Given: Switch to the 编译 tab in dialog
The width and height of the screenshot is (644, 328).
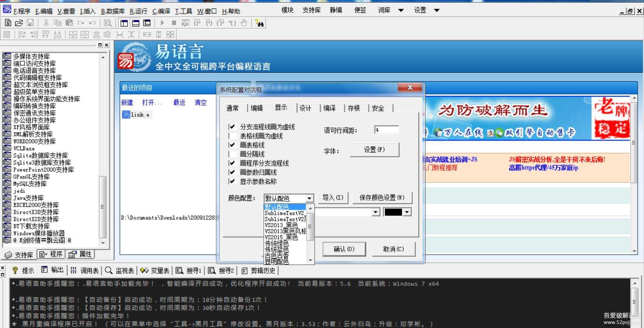Looking at the screenshot, I should click(329, 108).
